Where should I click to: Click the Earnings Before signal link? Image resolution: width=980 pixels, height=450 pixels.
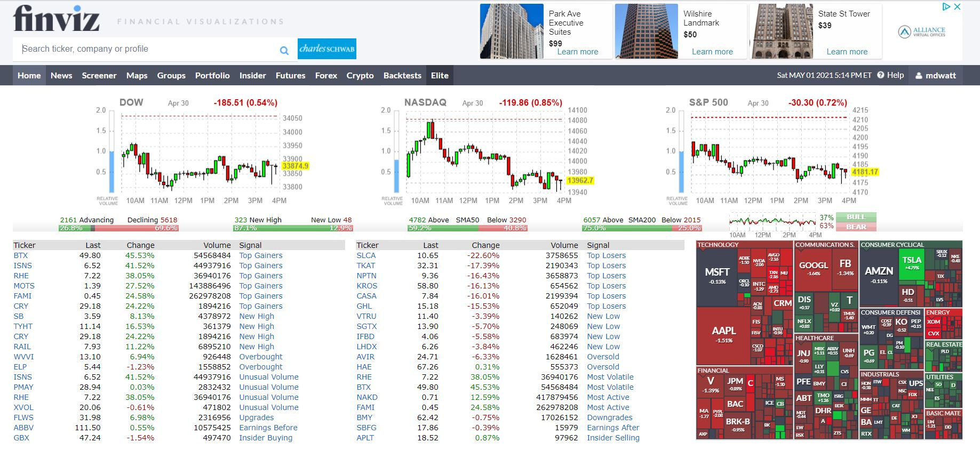point(268,428)
